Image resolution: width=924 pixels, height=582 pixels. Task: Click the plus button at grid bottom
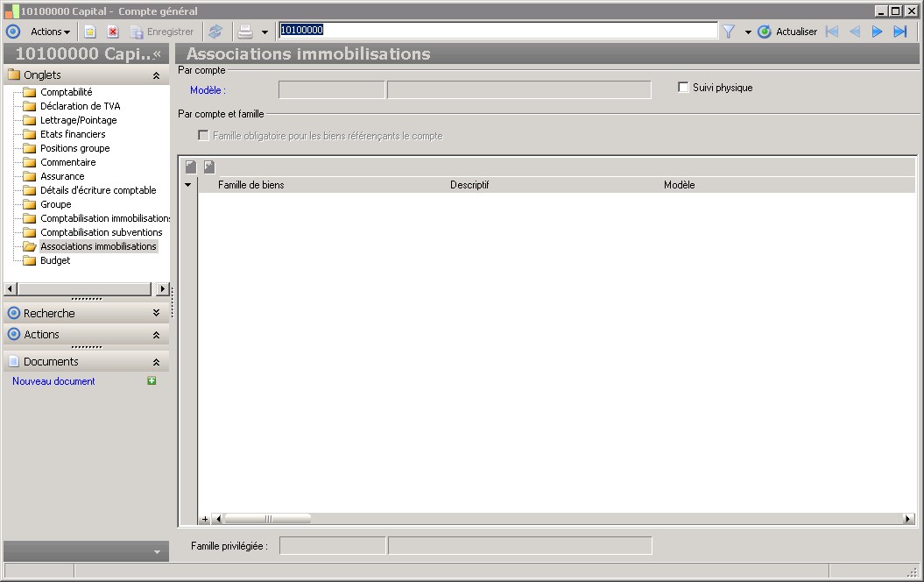coord(204,519)
